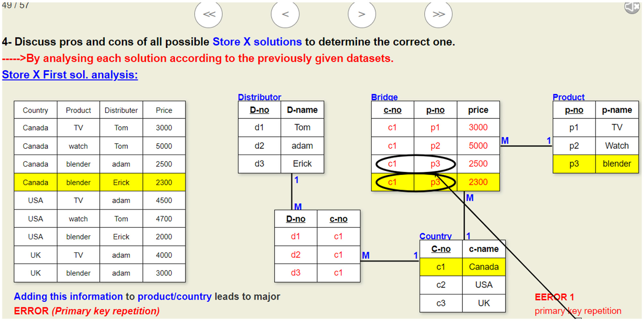Click the Price column header in left table

(x=164, y=110)
